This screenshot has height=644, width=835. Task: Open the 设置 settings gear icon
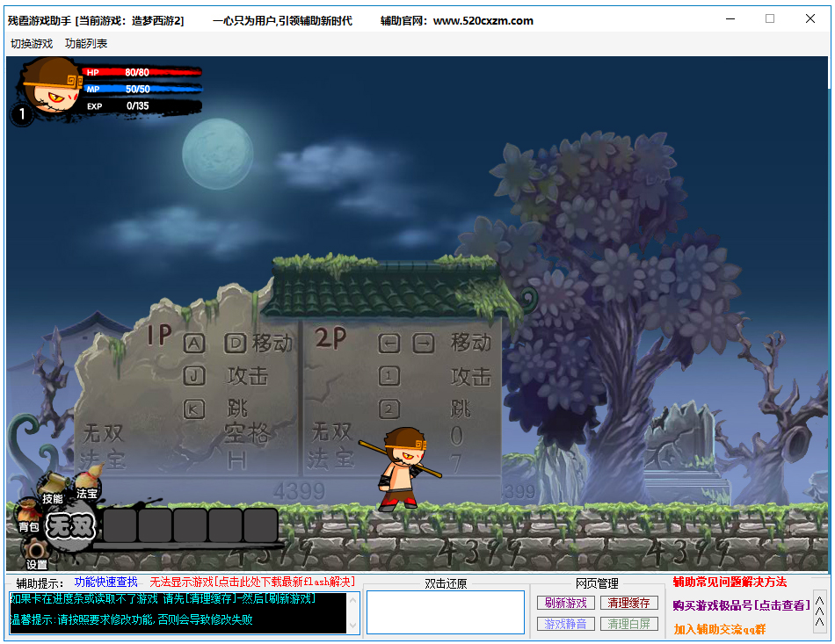pos(36,554)
